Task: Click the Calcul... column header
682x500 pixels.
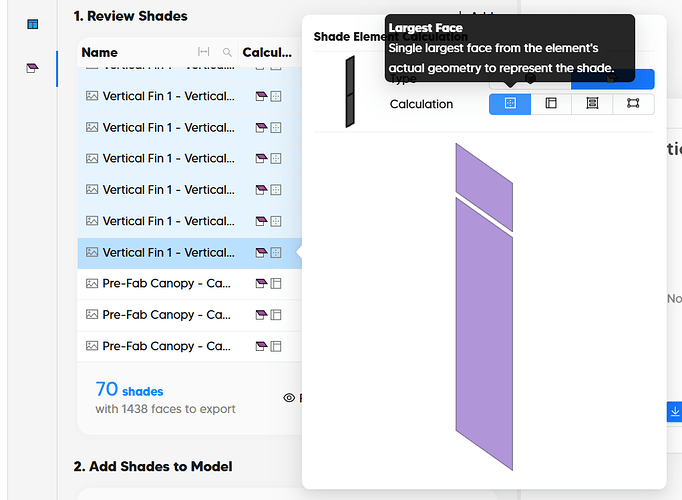Action: 267,53
